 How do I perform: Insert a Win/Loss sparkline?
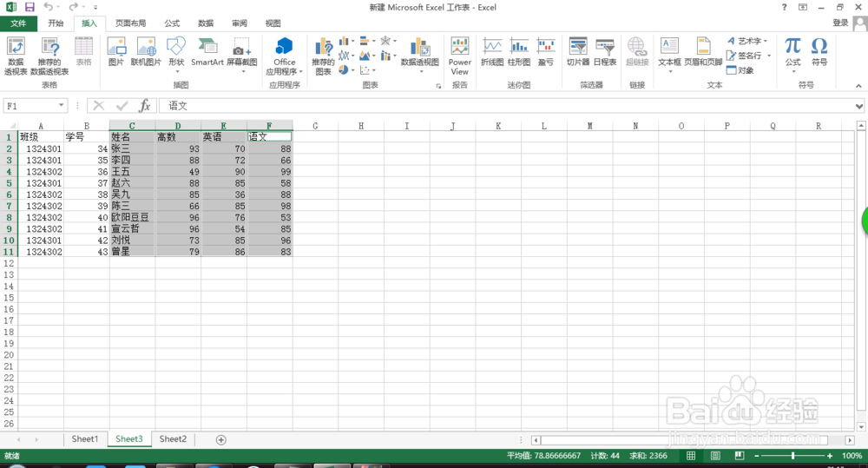coord(546,51)
